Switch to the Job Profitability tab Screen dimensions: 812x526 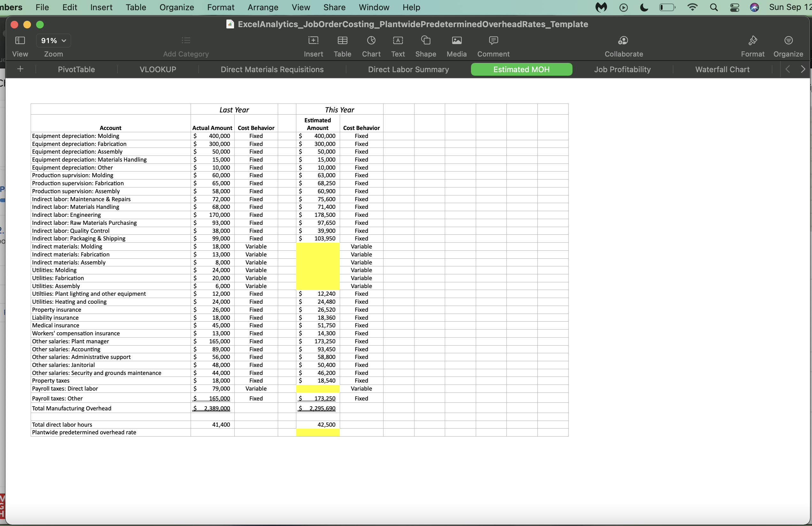click(x=622, y=69)
